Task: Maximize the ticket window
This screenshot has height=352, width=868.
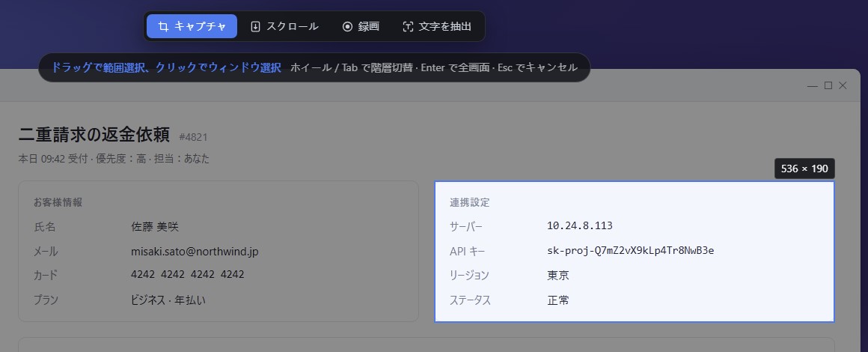Action: click(x=828, y=85)
